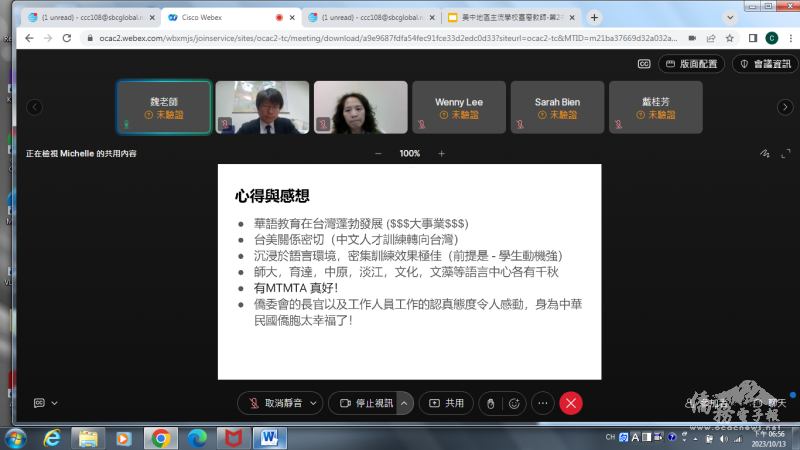800x450 pixels.
Task: Select 魏老師 participant tile
Action: pyautogui.click(x=164, y=107)
